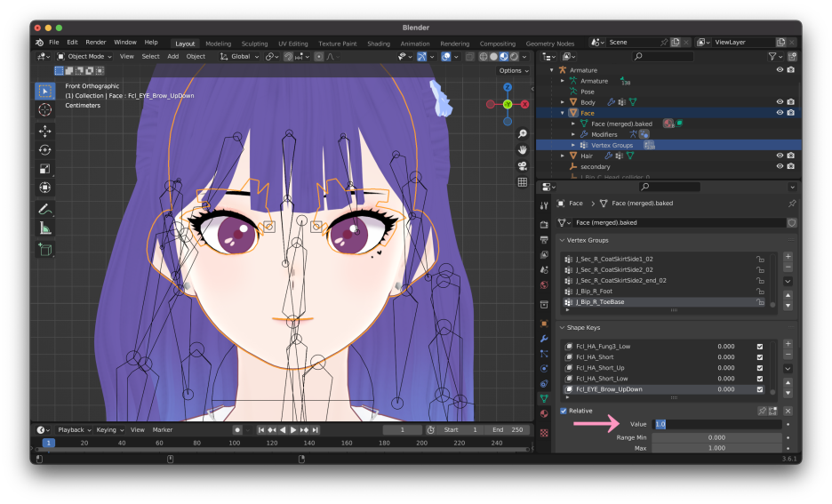The image size is (832, 504).
Task: Open the Keying dropdown
Action: point(110,429)
